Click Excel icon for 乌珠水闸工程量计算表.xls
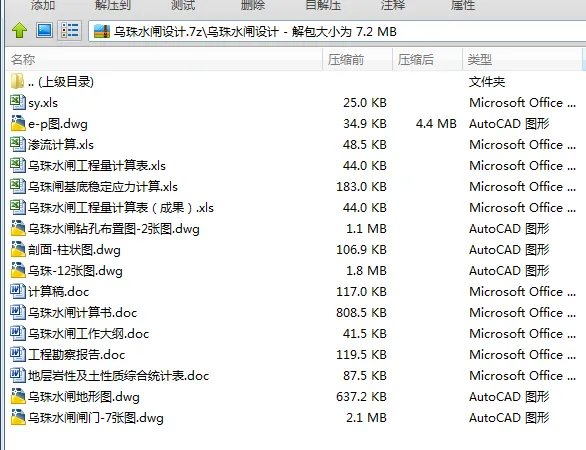586x450 pixels. [x=18, y=165]
